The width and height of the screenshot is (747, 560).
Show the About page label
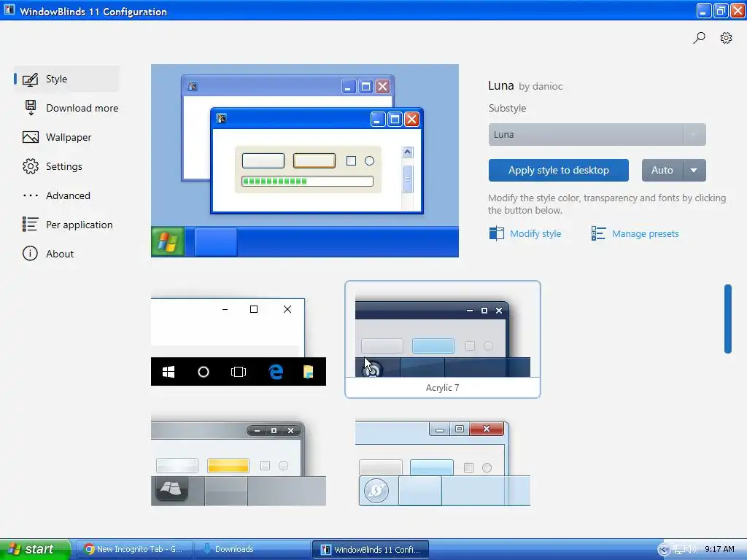(x=60, y=254)
